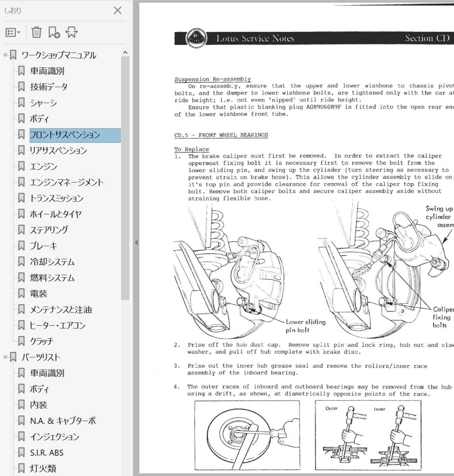Click the bookmark icon beside S.I.R. ABS
This screenshot has width=454, height=476.
tap(21, 452)
